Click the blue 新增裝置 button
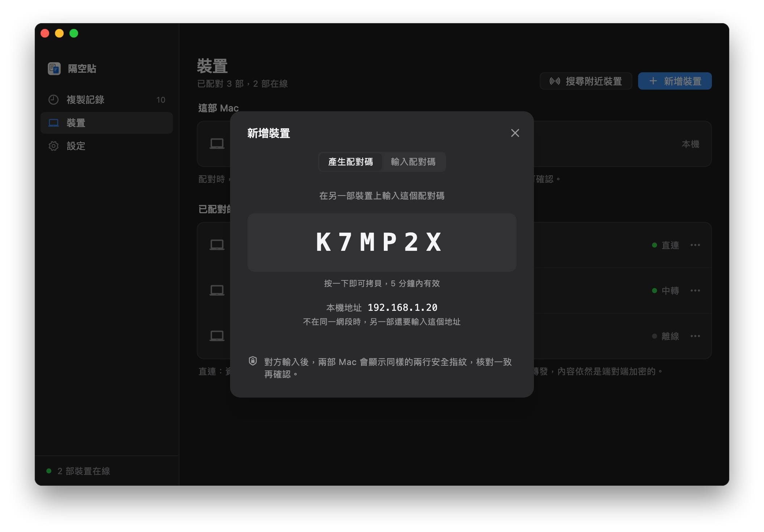This screenshot has height=532, width=764. tap(675, 81)
